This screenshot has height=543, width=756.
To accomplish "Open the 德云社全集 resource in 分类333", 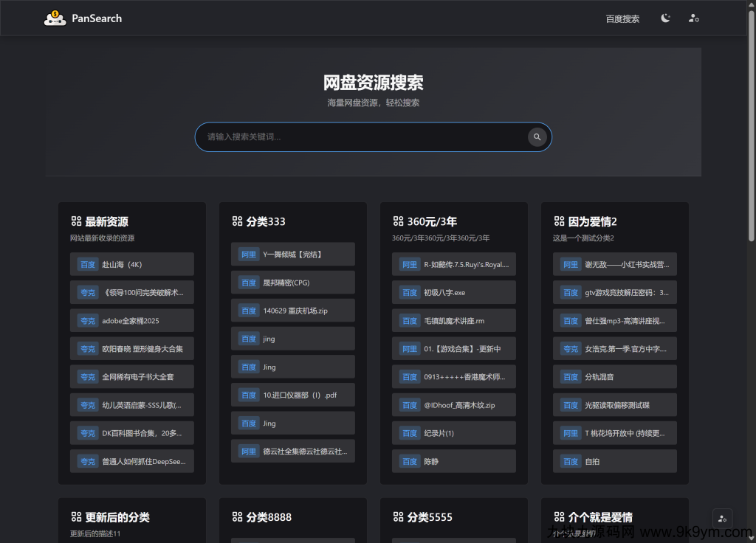I will pyautogui.click(x=292, y=451).
